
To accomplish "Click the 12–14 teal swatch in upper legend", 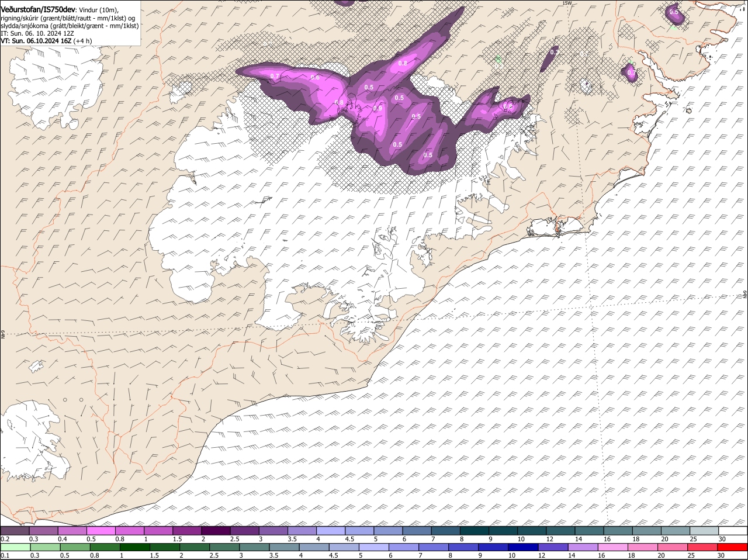I will [x=560, y=531].
